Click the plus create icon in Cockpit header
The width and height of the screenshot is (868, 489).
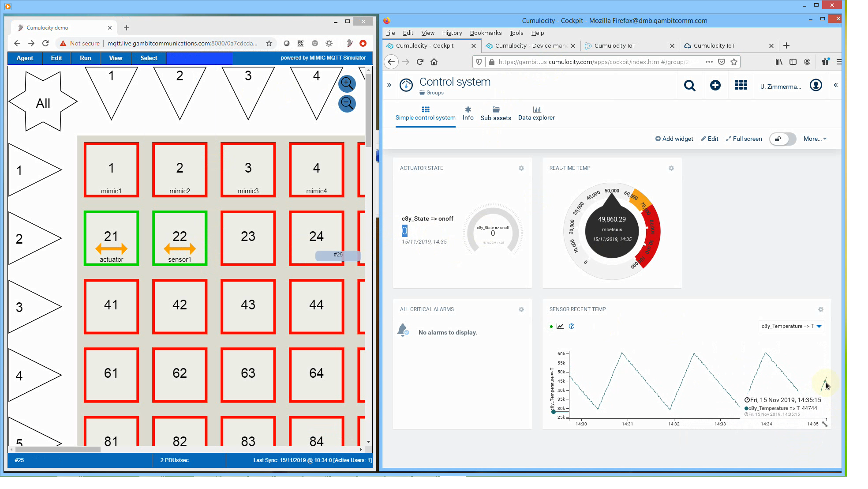(x=715, y=85)
